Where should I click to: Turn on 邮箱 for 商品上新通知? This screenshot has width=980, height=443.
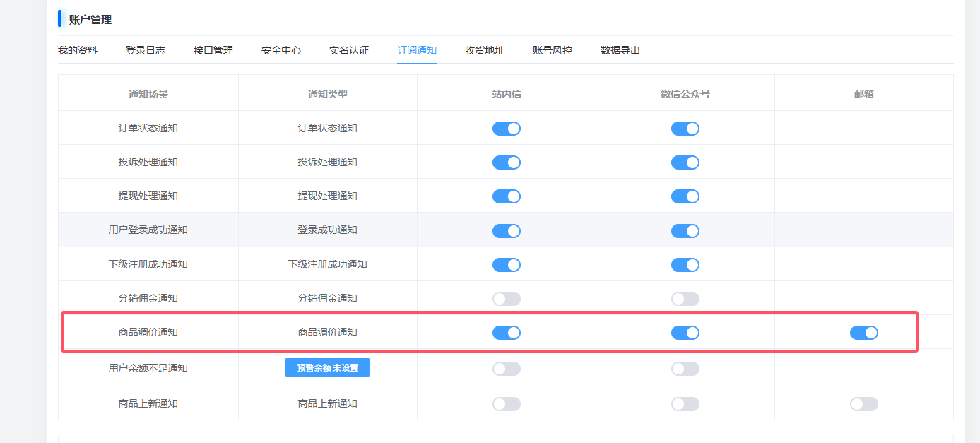[864, 403]
